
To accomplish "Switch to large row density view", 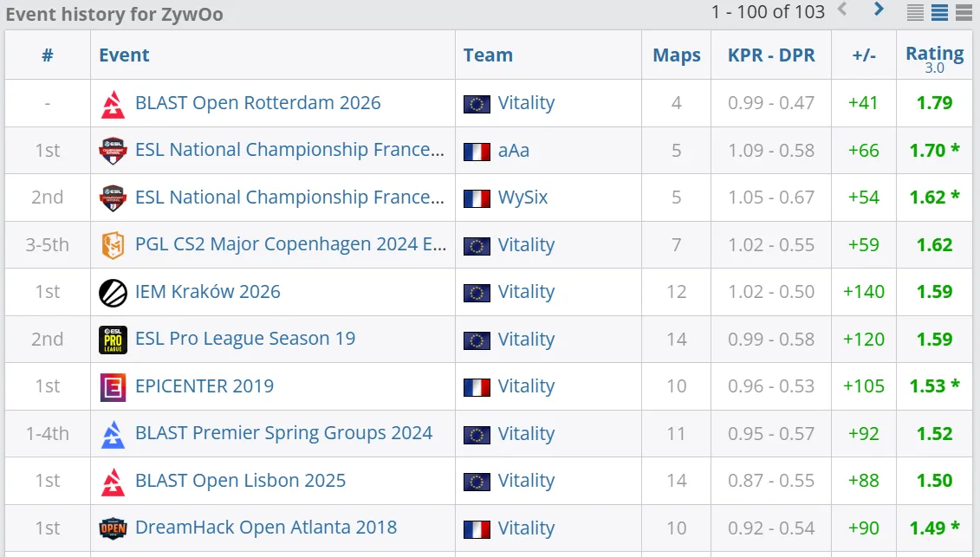I will tap(964, 13).
